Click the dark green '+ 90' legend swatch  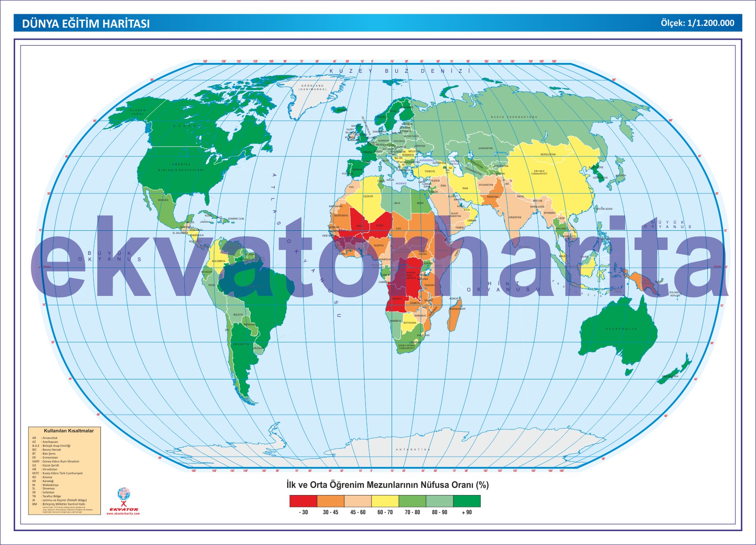[467, 501]
